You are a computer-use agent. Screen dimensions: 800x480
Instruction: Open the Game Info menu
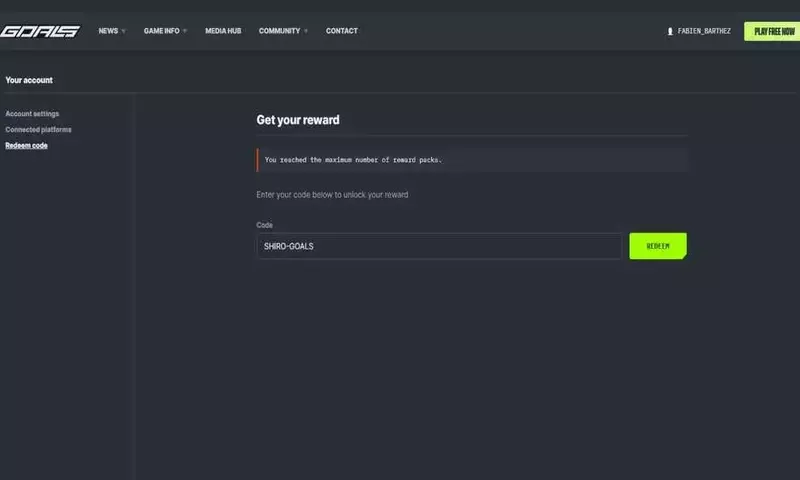tap(161, 31)
